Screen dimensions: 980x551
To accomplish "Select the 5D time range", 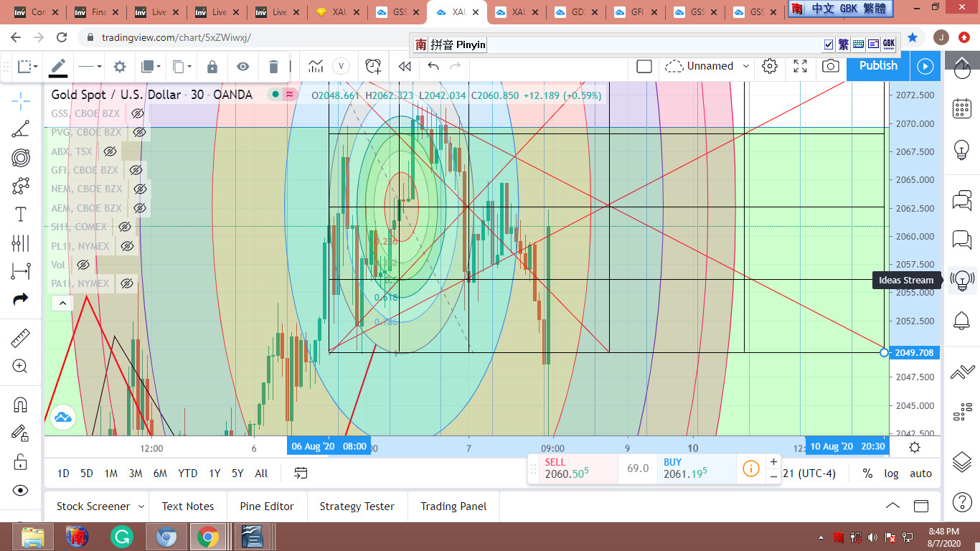I will coord(87,474).
